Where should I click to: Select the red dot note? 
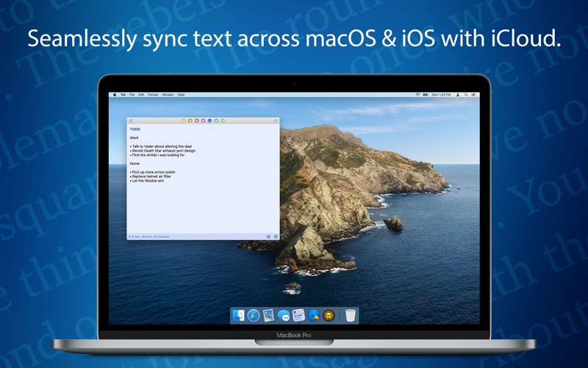click(196, 121)
